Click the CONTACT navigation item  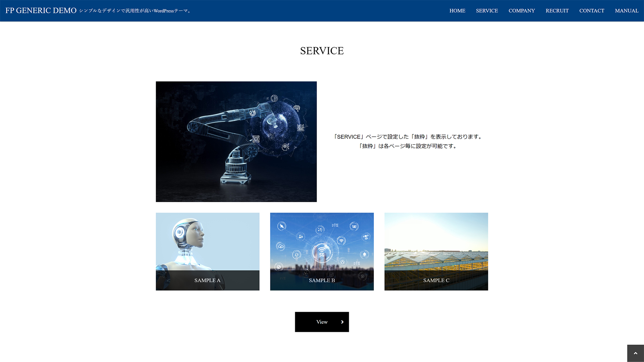(x=592, y=11)
